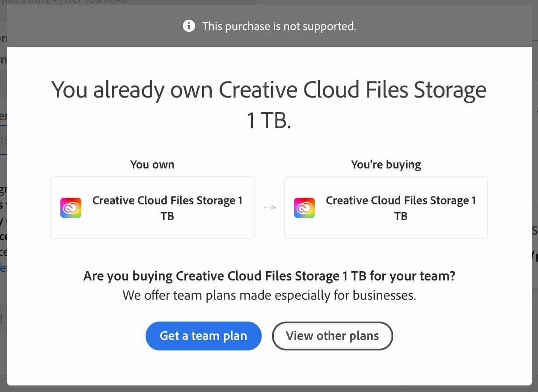Click Creative Cloud icon in You're buying card
The width and height of the screenshot is (538, 392).
point(304,208)
